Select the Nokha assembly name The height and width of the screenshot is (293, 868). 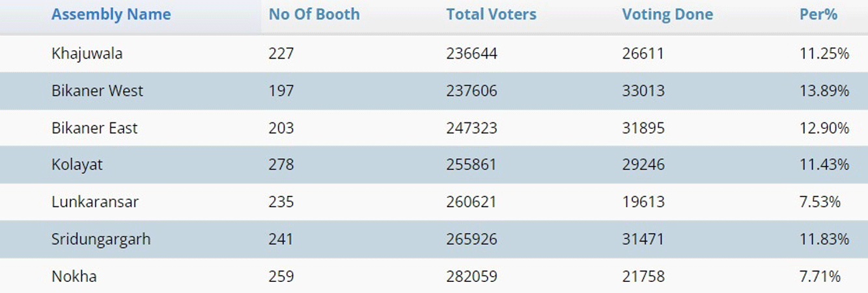(74, 277)
